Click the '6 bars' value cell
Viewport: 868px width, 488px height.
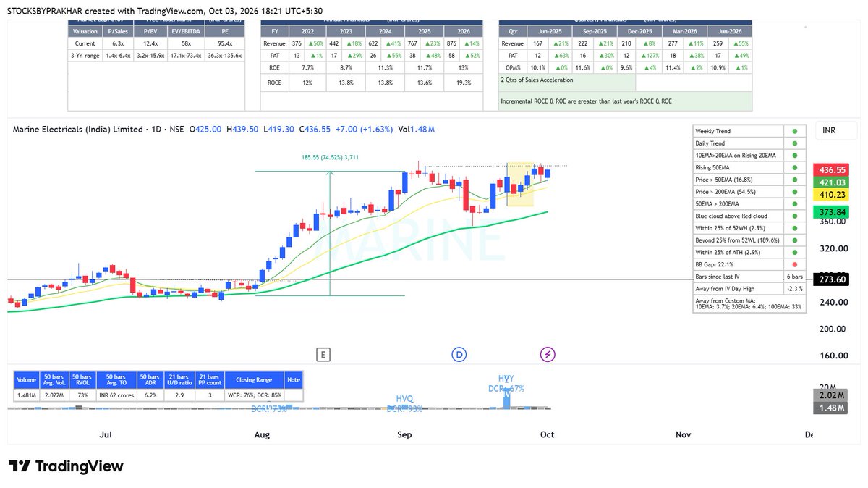795,277
